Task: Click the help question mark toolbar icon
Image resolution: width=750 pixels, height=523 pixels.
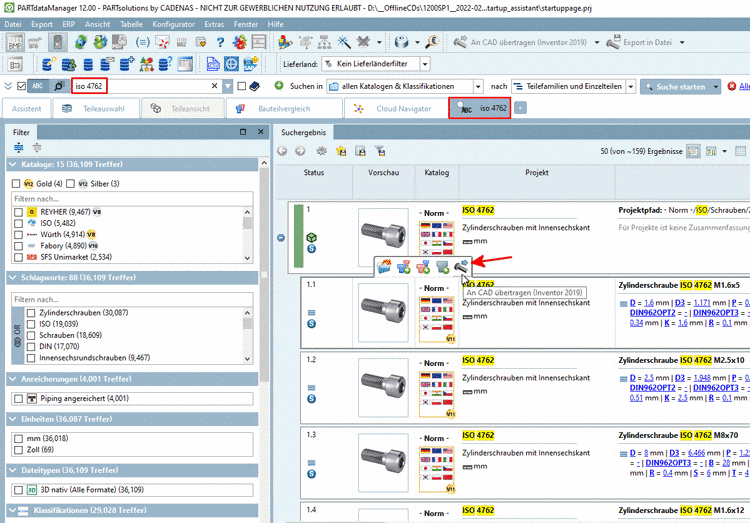Action: 220,43
